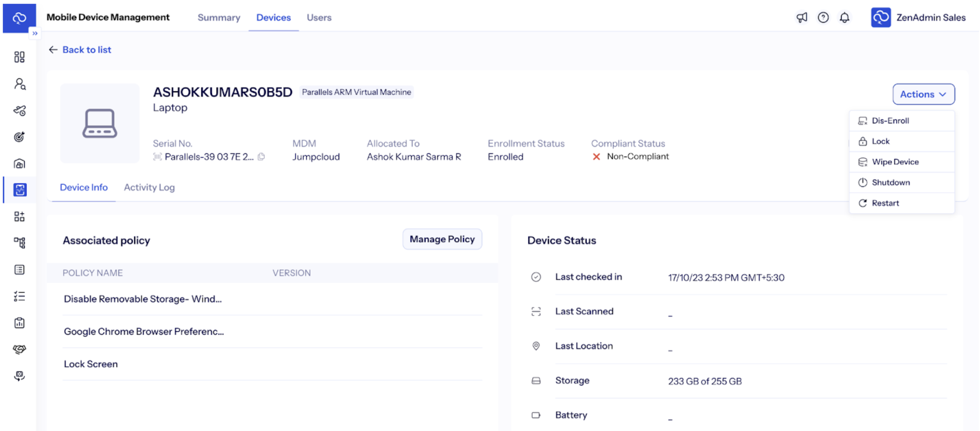Open the clipboard report icon in sidebar
This screenshot has height=431, width=980.
[x=19, y=323]
